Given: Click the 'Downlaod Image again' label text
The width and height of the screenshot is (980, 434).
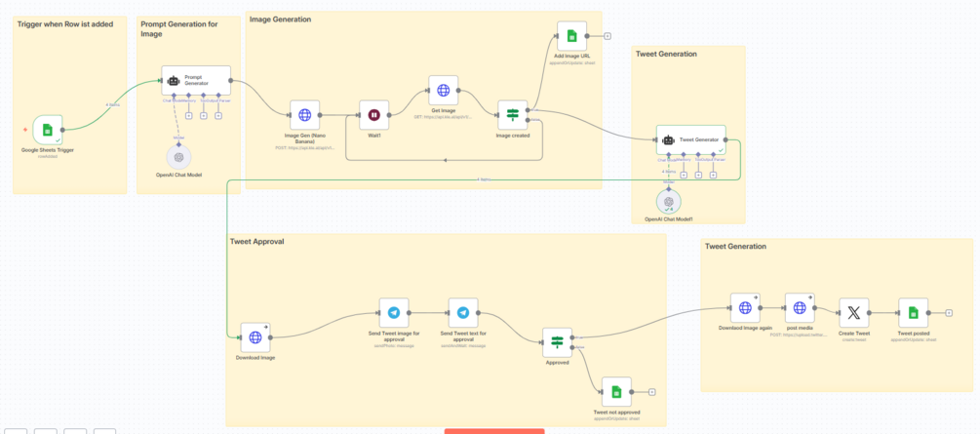Looking at the screenshot, I should (x=745, y=328).
